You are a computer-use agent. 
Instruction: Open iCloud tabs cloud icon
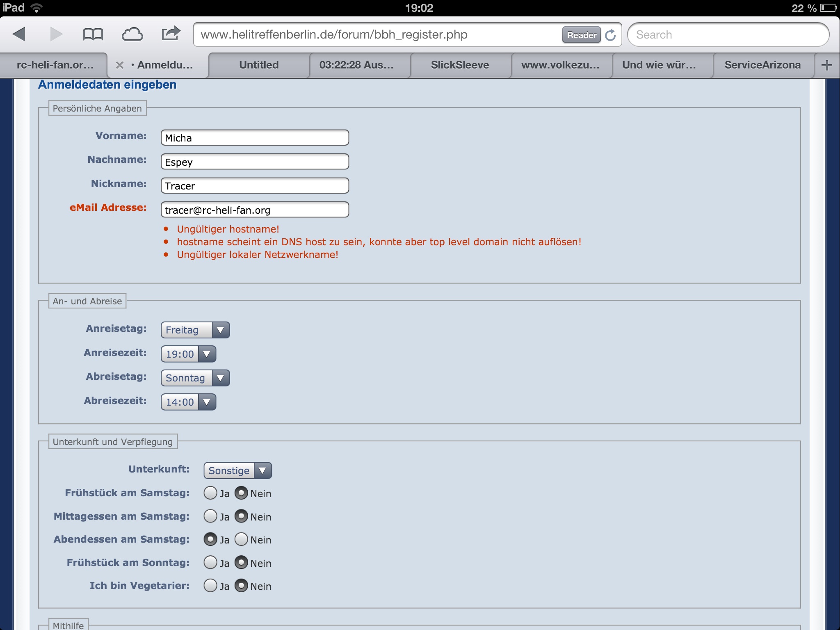[132, 34]
